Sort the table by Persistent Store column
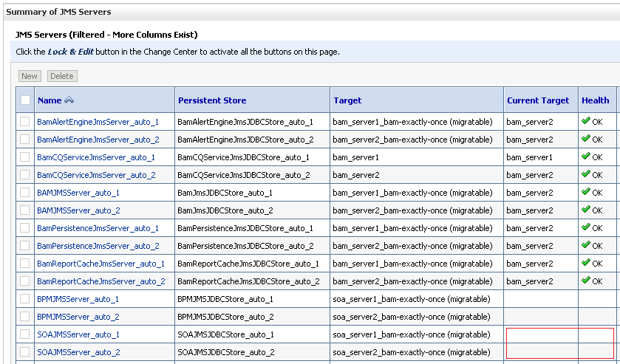Screen dimensions: 620x364 pos(212,100)
